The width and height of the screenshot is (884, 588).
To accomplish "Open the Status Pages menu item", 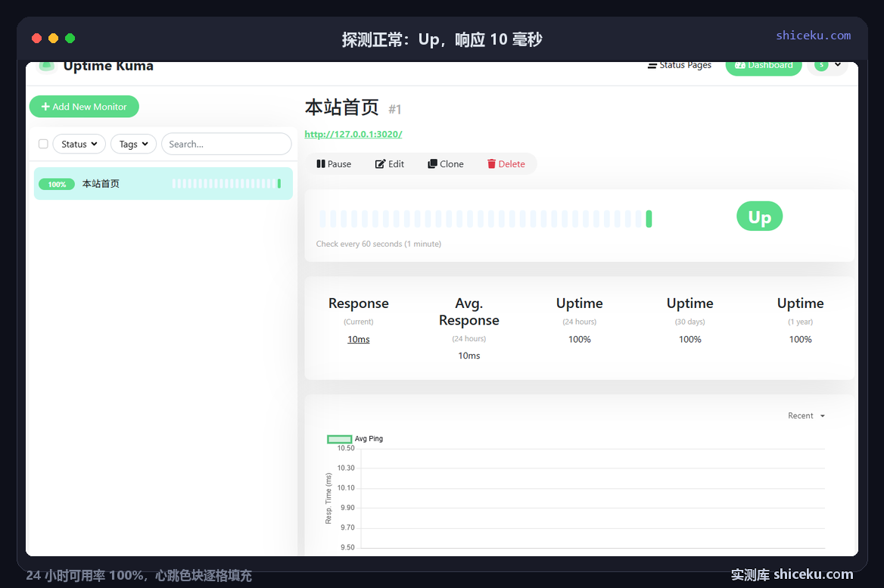I will [680, 65].
